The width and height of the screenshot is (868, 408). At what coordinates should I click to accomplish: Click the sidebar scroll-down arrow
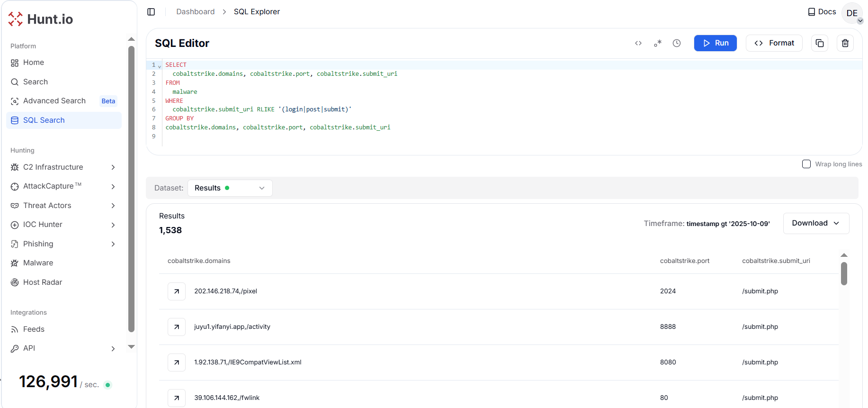point(132,347)
